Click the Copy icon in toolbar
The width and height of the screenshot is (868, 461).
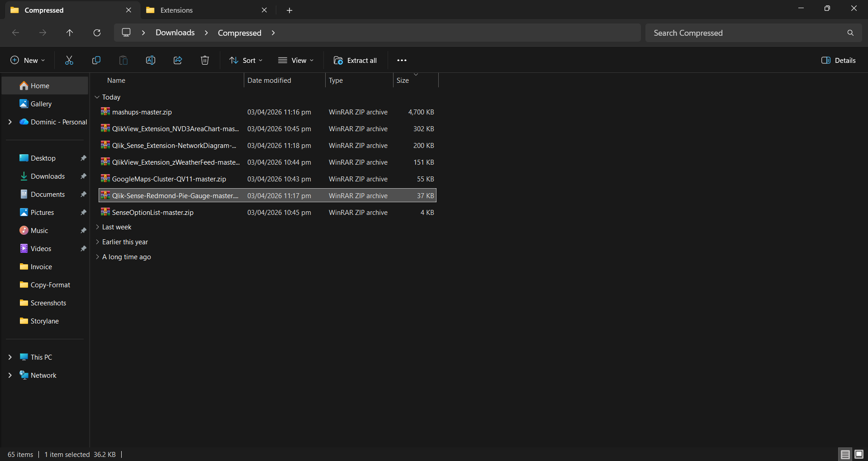click(96, 60)
